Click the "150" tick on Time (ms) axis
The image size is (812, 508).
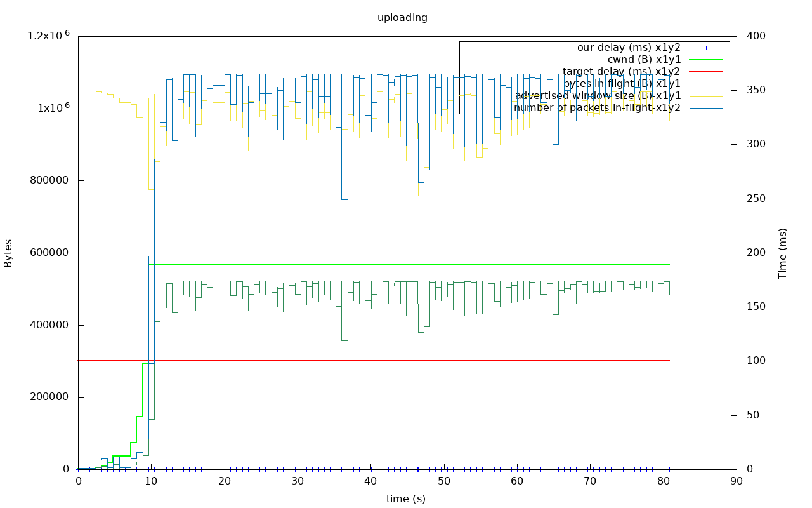pyautogui.click(x=757, y=307)
